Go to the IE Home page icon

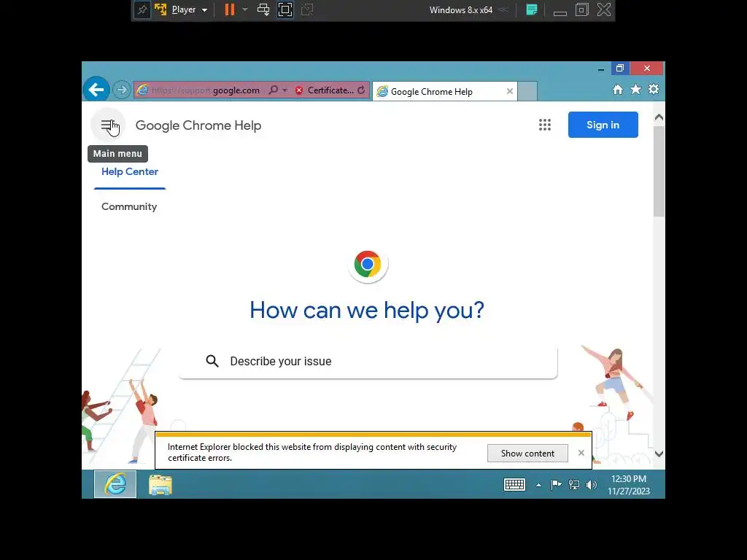pyautogui.click(x=617, y=90)
